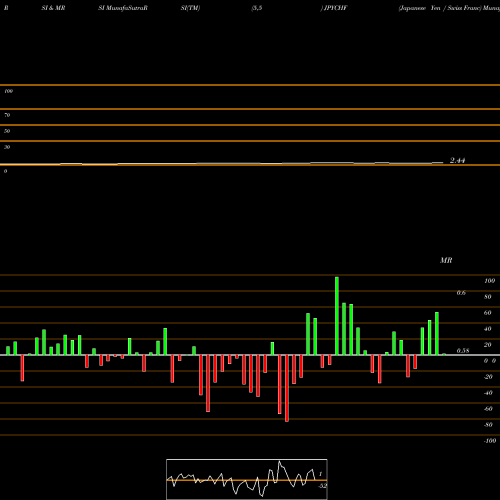
Task: Click the 'SI & MR' header label
Action: [x=53, y=8]
